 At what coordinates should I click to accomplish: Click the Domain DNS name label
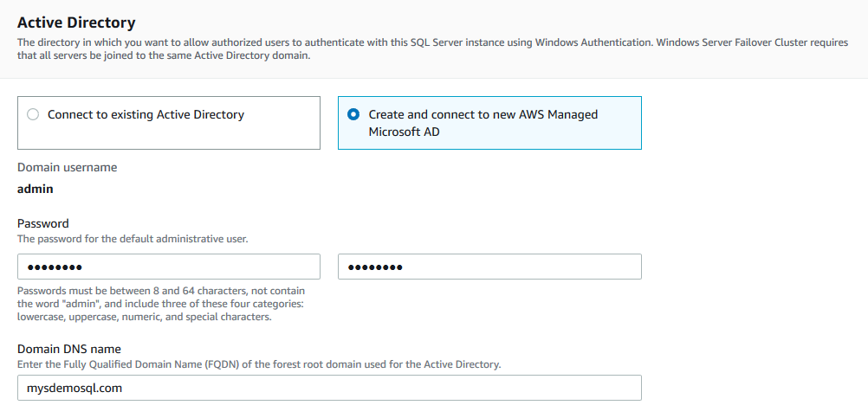(x=68, y=349)
